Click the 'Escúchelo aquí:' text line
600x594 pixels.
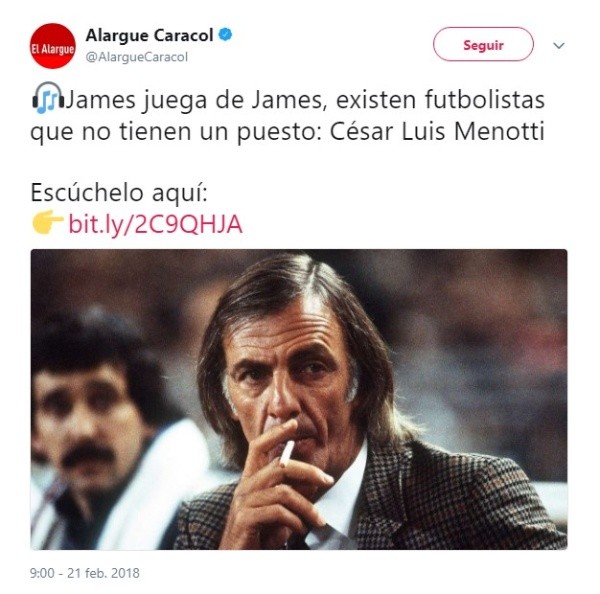click(119, 193)
